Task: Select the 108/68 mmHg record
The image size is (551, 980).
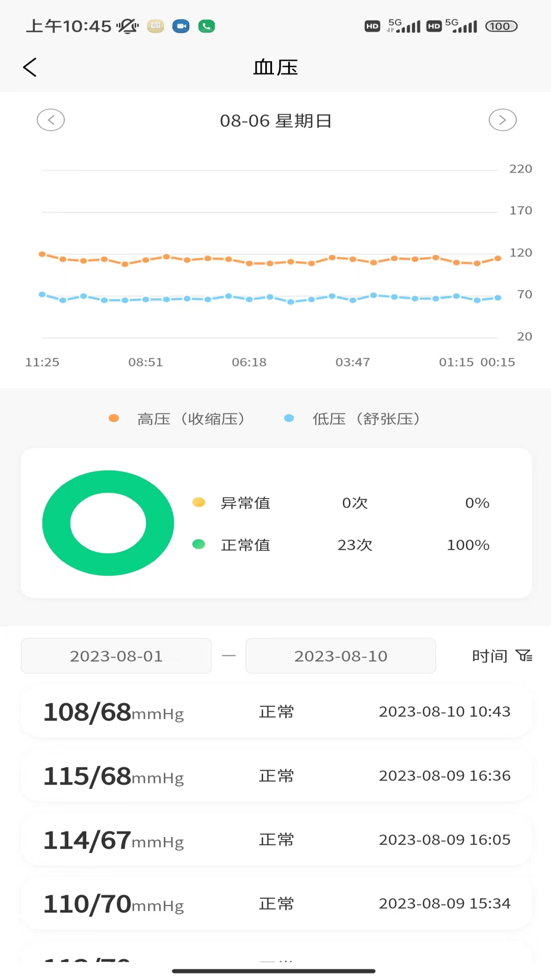Action: [x=276, y=712]
